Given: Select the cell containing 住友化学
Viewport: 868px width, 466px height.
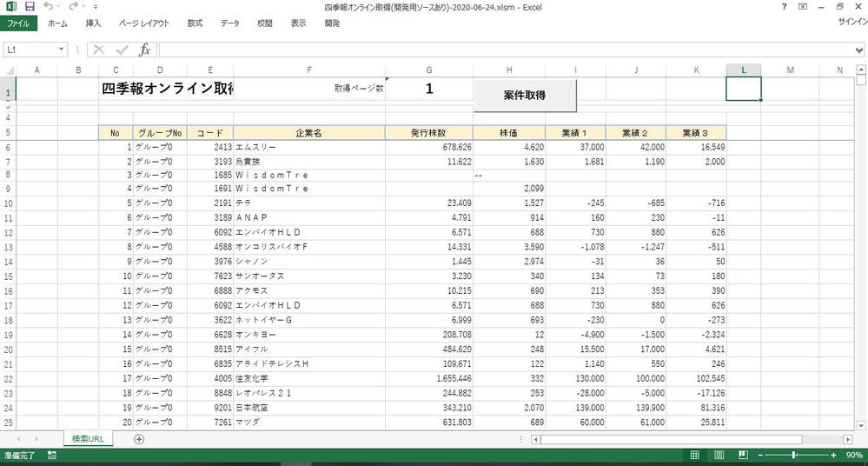Looking at the screenshot, I should pyautogui.click(x=309, y=378).
